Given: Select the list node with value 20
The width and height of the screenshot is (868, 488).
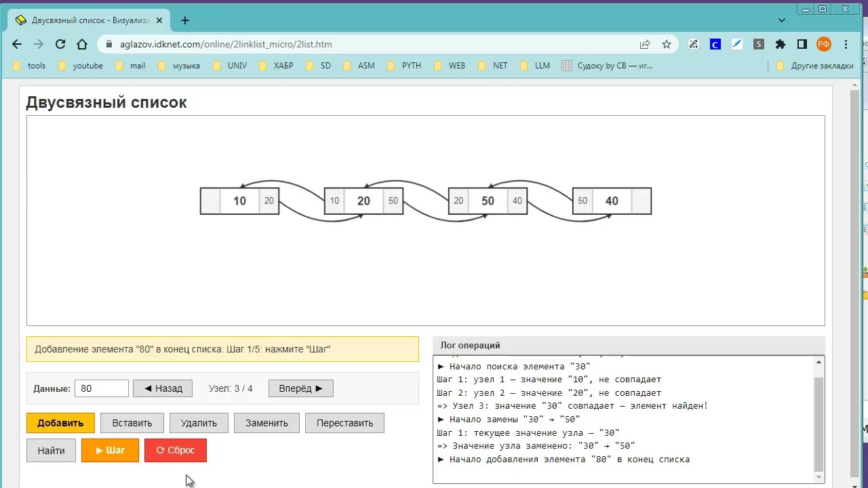Looking at the screenshot, I should click(x=363, y=201).
